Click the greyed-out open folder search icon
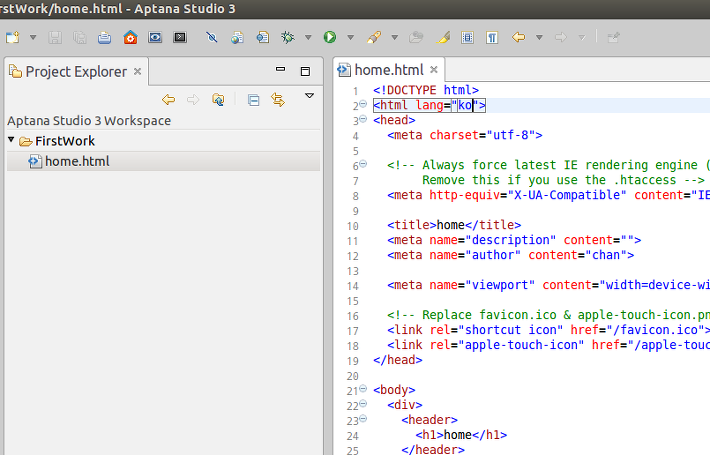Image resolution: width=710 pixels, height=455 pixels. point(416,37)
